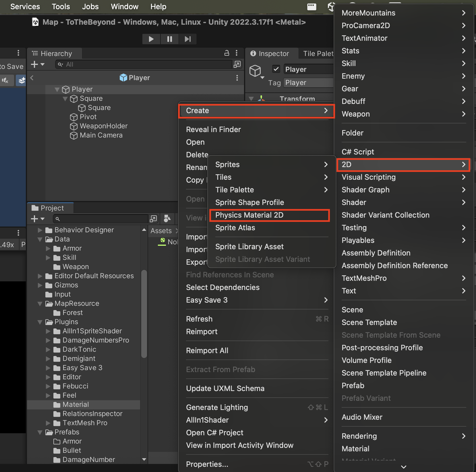476x472 pixels.
Task: Open the Help menu in menu bar
Action: pyautogui.click(x=158, y=7)
